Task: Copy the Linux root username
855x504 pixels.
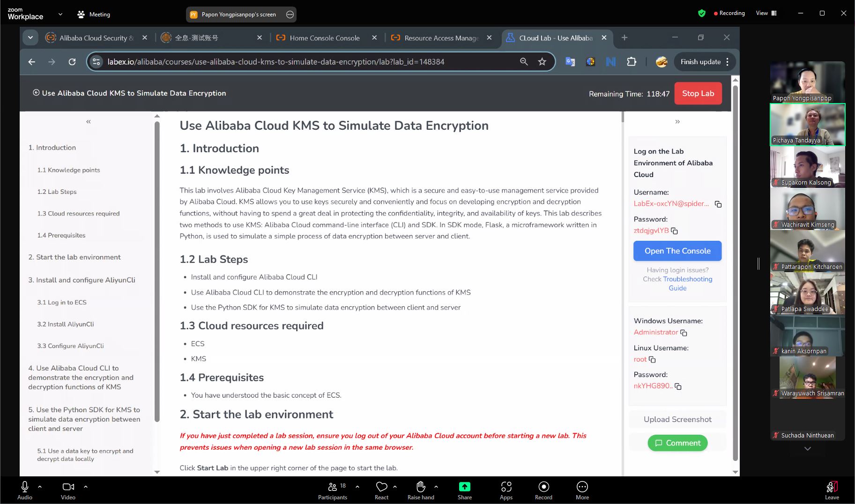Action: (652, 360)
